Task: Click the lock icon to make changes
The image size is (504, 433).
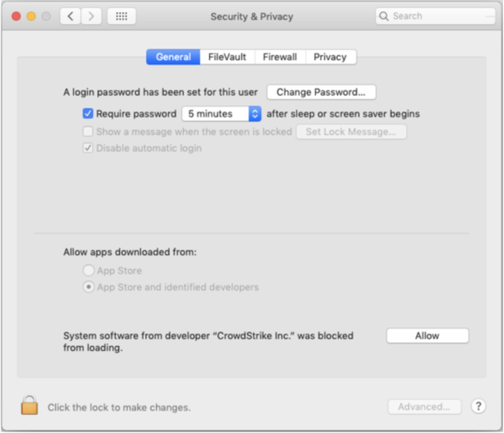Action: 29,405
